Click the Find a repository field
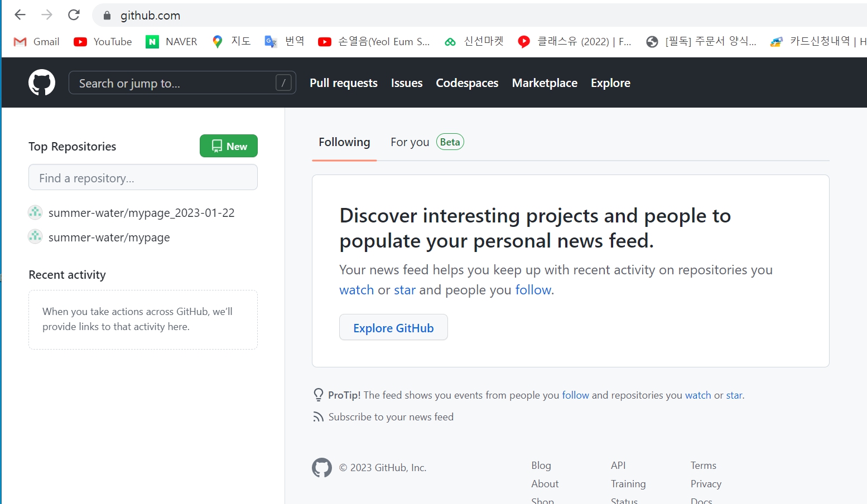Image resolution: width=867 pixels, height=504 pixels. [143, 177]
